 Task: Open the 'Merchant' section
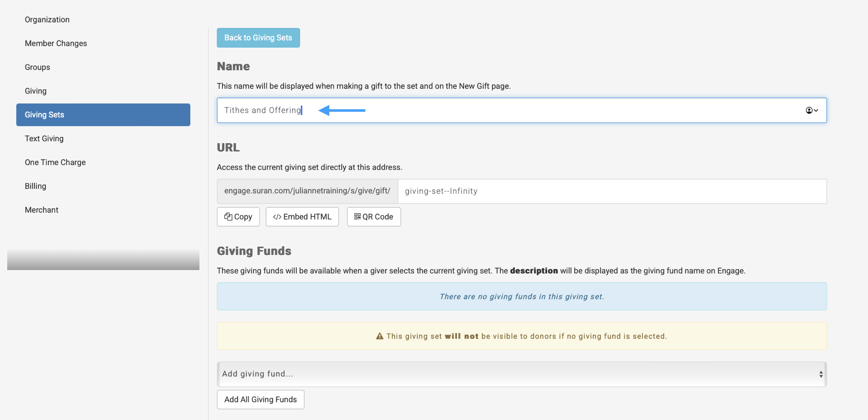[41, 210]
